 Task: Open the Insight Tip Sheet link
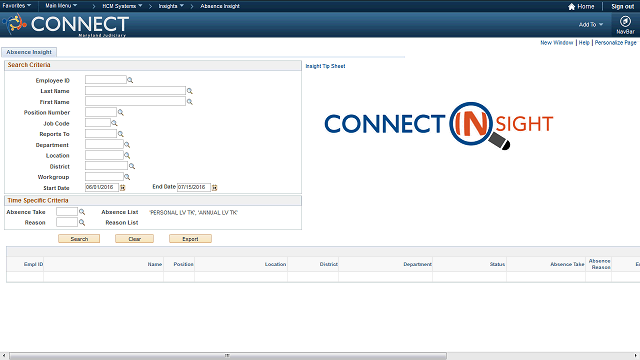[x=325, y=66]
